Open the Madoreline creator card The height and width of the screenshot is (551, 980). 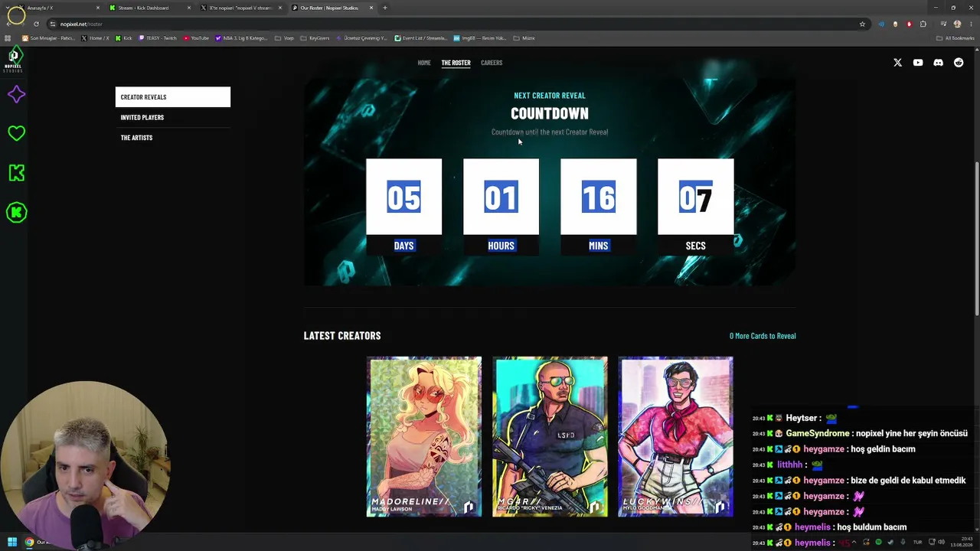point(424,437)
